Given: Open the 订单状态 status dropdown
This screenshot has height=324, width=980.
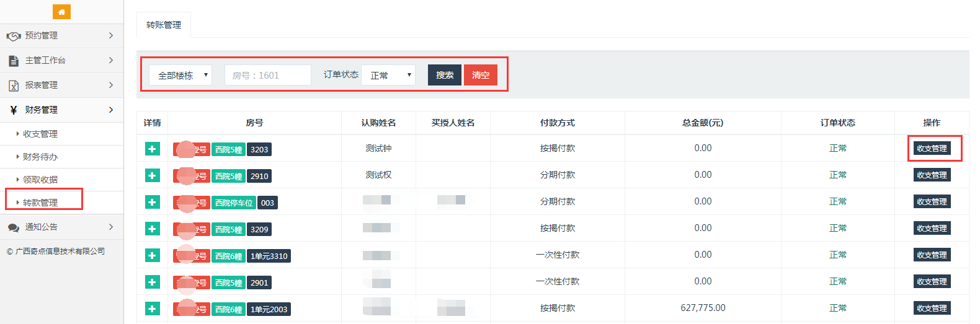Looking at the screenshot, I should [x=388, y=75].
